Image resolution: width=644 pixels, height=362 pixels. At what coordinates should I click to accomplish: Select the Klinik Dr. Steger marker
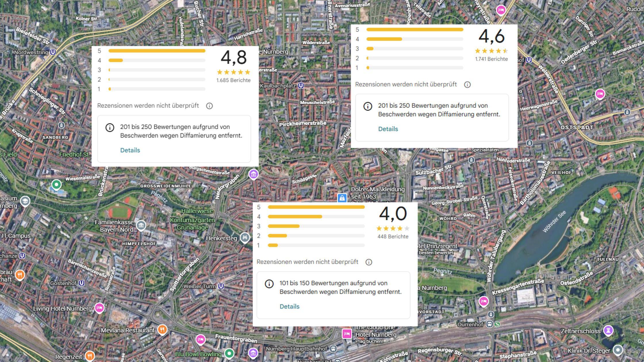coord(618,350)
